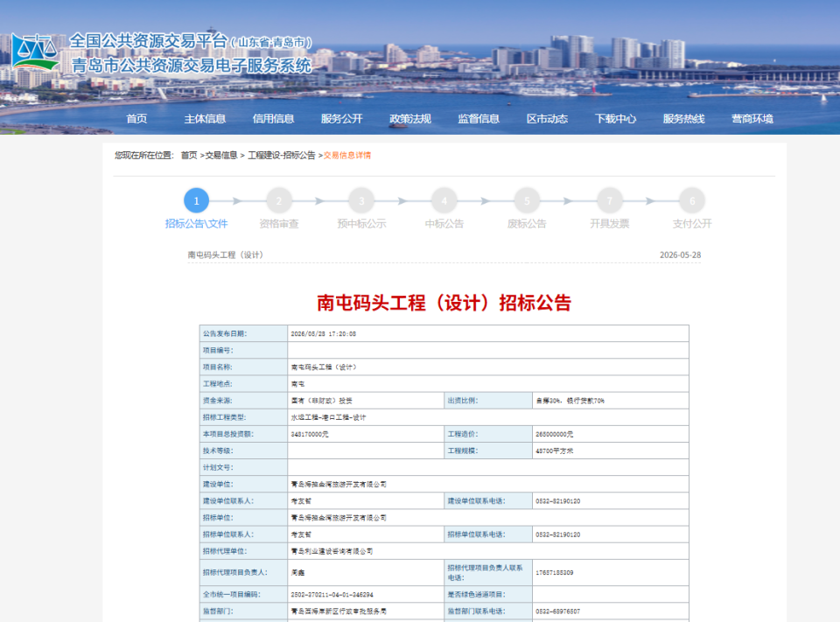Click the 计划文号 label cell

pyautogui.click(x=244, y=468)
